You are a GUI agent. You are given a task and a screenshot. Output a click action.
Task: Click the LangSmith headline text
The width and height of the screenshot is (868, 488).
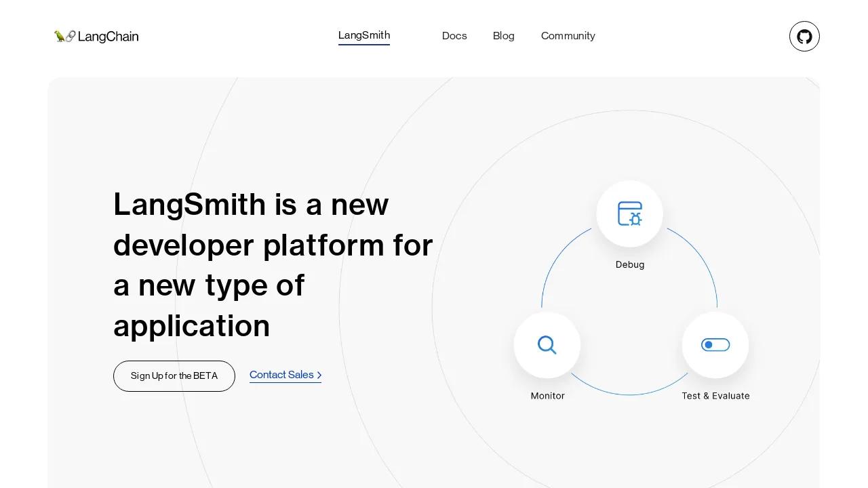273,265
